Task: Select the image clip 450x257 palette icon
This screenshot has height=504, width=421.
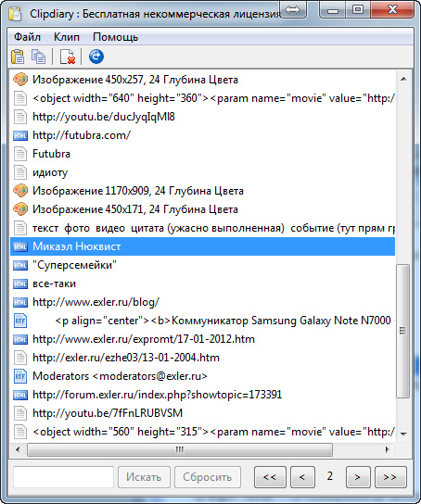Action: tap(20, 80)
